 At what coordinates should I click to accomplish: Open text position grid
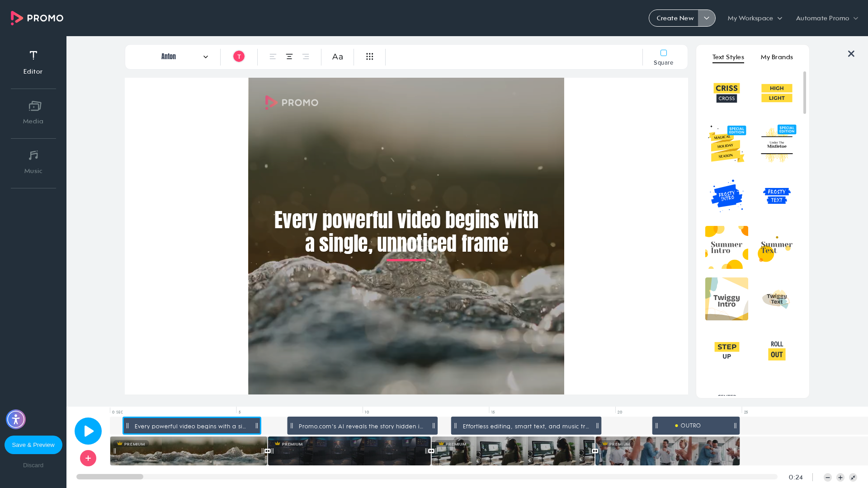370,56
